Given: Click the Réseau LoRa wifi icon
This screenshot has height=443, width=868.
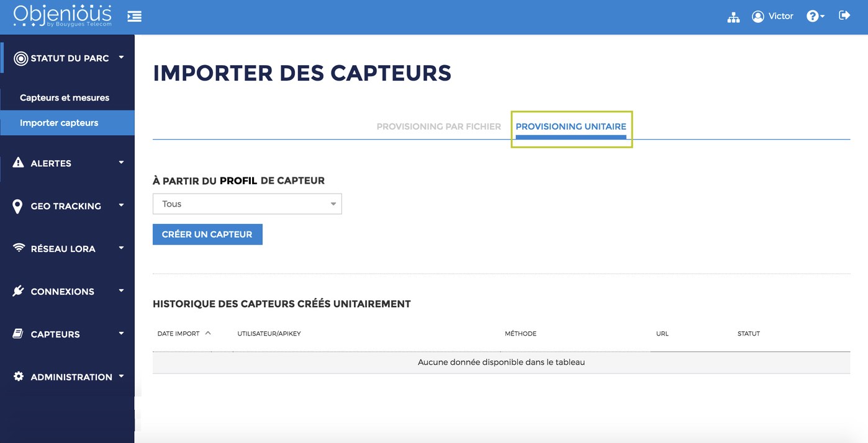Looking at the screenshot, I should pos(19,248).
